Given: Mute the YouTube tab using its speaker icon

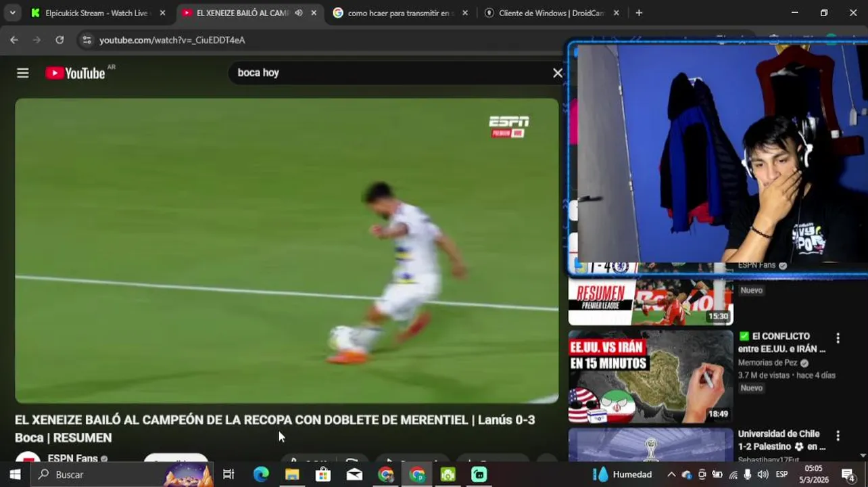Looking at the screenshot, I should (x=298, y=13).
